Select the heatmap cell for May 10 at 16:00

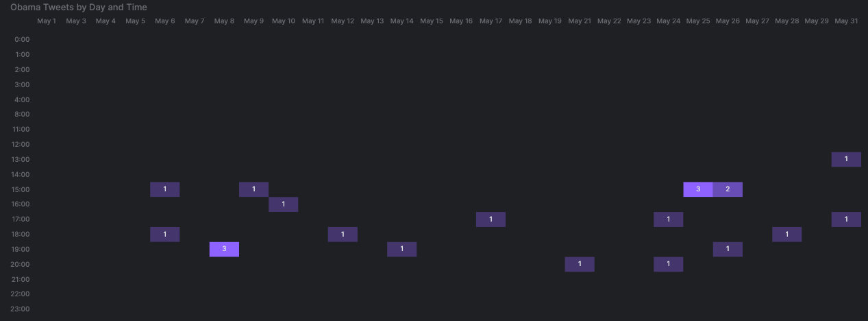284,204
